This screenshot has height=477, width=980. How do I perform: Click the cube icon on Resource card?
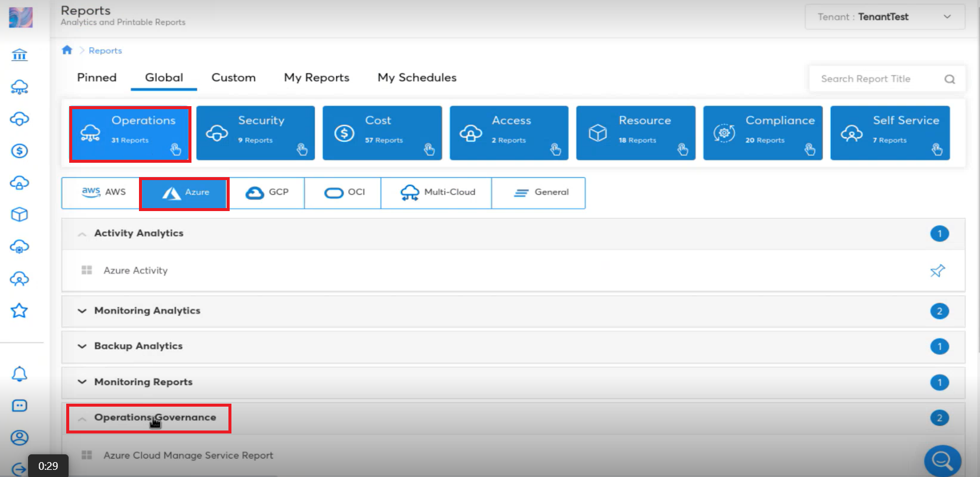pos(598,133)
